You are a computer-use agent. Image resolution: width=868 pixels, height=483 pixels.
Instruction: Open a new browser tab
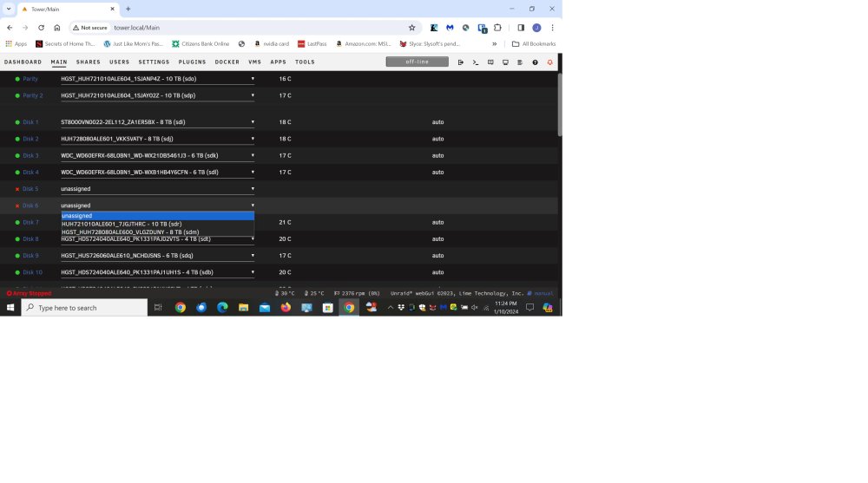128,9
